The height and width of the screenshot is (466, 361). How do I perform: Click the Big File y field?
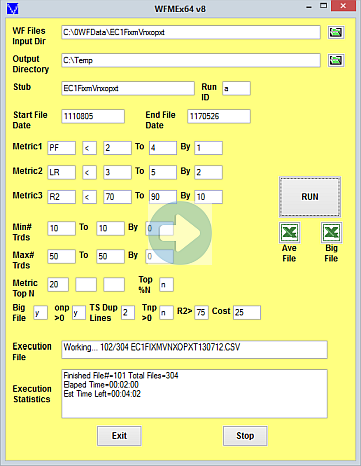click(40, 312)
